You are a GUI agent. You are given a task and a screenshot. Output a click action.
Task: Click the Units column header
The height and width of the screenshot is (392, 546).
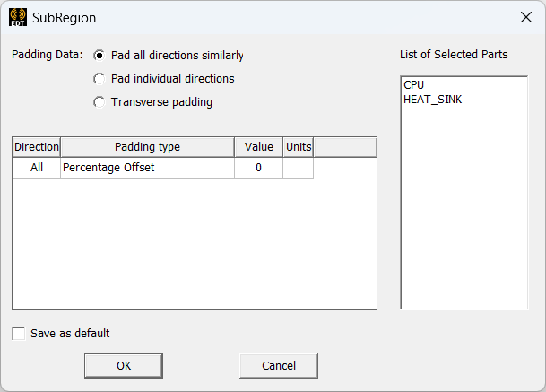[298, 147]
